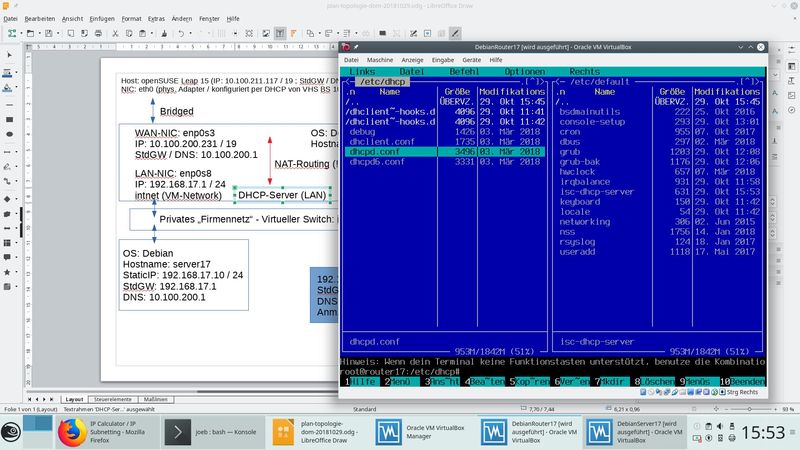Select isc-dhcp-server in the right panel

coord(596,191)
